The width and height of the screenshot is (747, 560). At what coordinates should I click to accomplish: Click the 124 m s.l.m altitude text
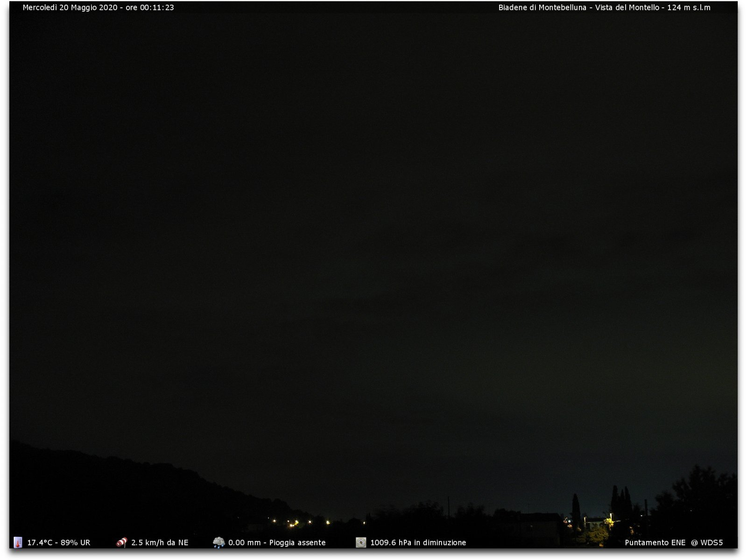689,7
